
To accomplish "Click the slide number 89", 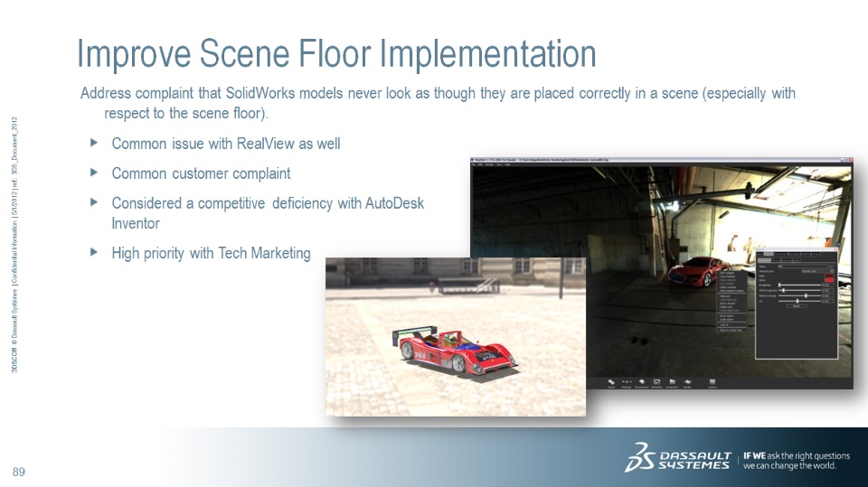I will tap(19, 472).
